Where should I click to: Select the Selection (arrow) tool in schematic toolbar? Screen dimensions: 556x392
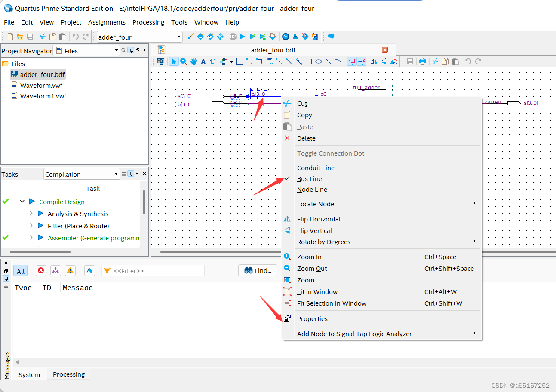tap(174, 61)
